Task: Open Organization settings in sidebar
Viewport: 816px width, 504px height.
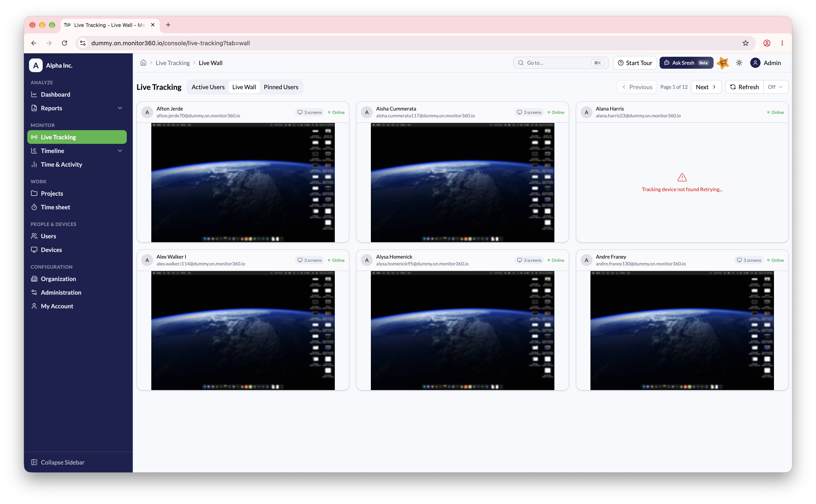Action: coord(77,279)
